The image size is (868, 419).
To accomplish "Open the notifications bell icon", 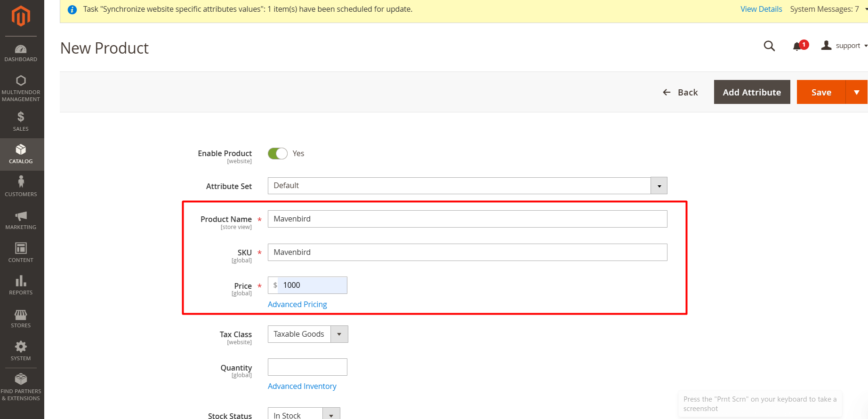I will click(797, 46).
